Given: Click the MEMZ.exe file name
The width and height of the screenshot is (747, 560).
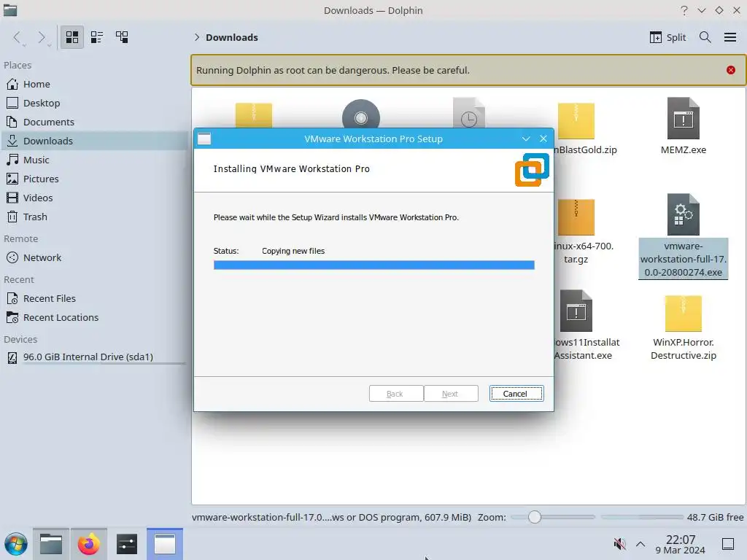Looking at the screenshot, I should 683,150.
